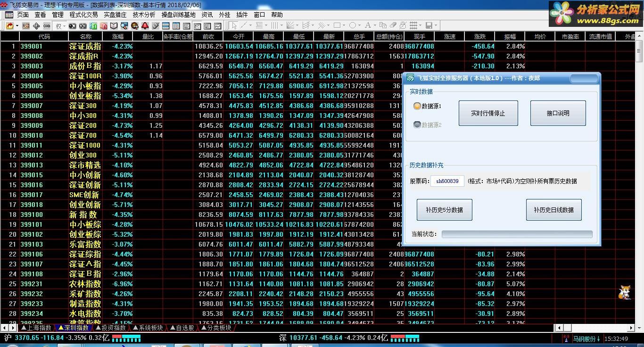Open the text tool dropdown arrow
644x347 pixels.
[375, 25]
